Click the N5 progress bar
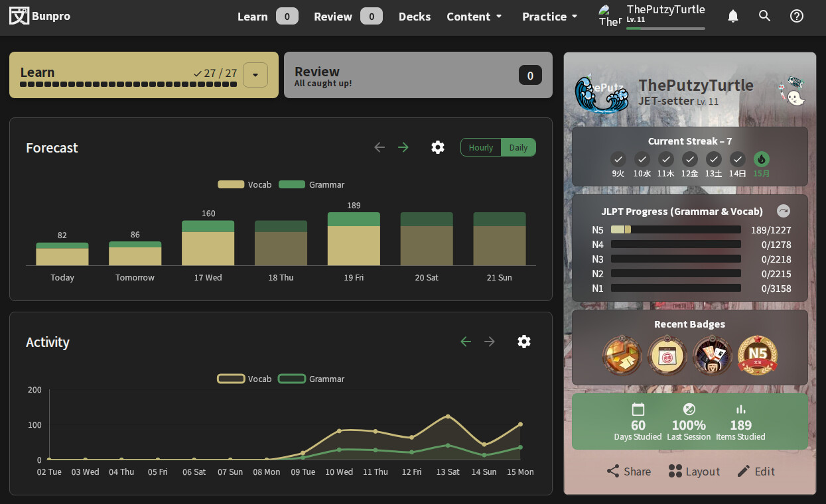826x504 pixels. [676, 229]
